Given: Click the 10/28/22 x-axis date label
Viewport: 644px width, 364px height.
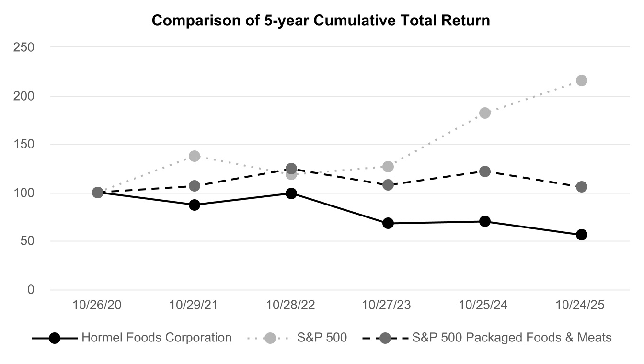Looking at the screenshot, I should [291, 305].
